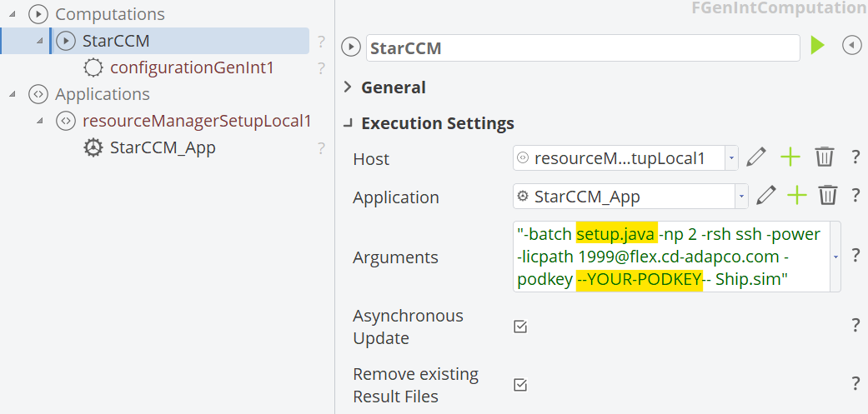Click the Computations play circle icon in tree
This screenshot has height=414, width=868.
(38, 14)
